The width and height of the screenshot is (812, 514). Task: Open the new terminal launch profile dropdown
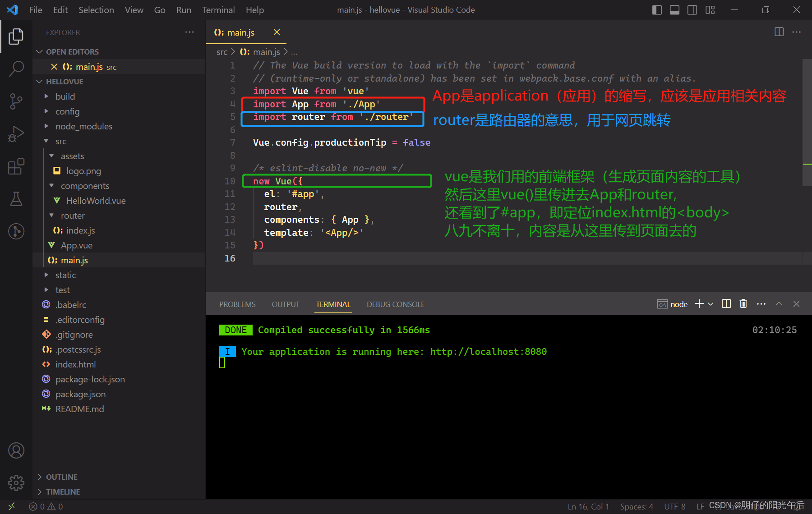[711, 304]
